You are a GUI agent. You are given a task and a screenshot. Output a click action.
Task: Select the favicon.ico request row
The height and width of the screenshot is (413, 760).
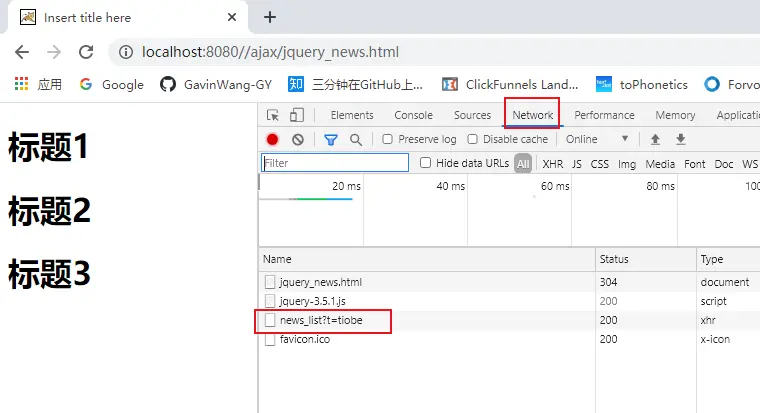pos(509,339)
